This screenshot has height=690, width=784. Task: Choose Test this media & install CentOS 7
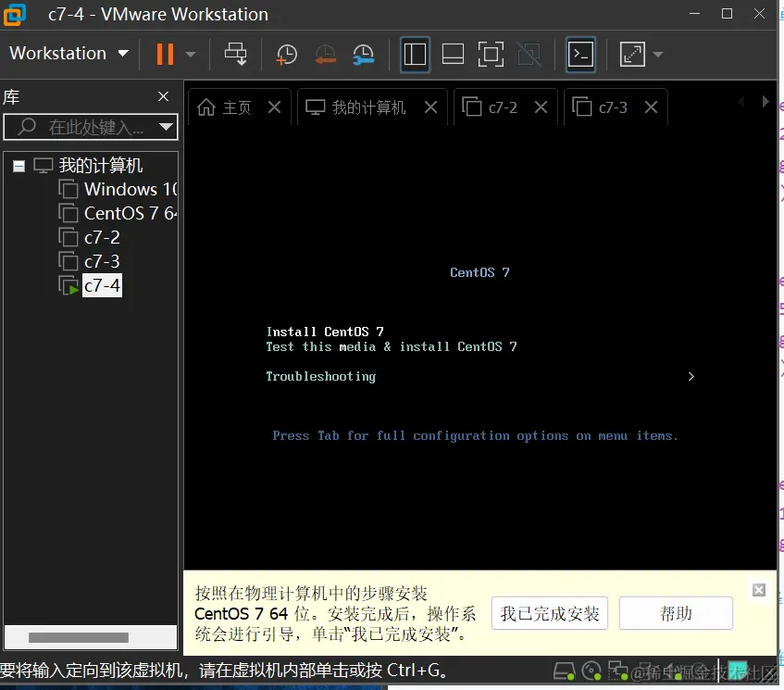pyautogui.click(x=392, y=346)
